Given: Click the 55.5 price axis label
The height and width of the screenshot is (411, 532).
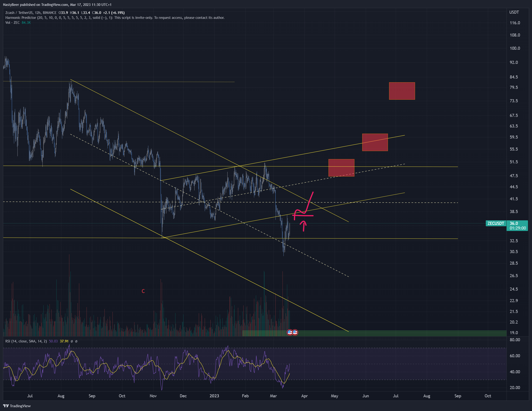Looking at the screenshot, I should coord(514,149).
